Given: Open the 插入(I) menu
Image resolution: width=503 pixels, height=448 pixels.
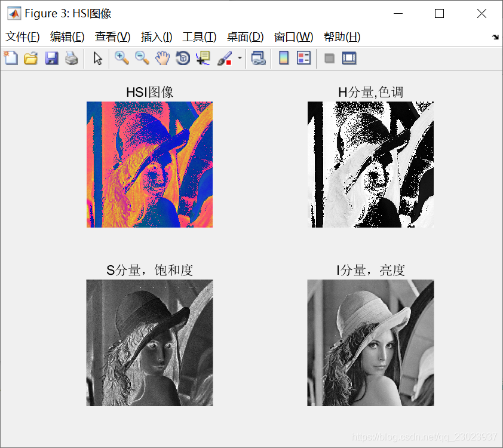Looking at the screenshot, I should coord(157,37).
